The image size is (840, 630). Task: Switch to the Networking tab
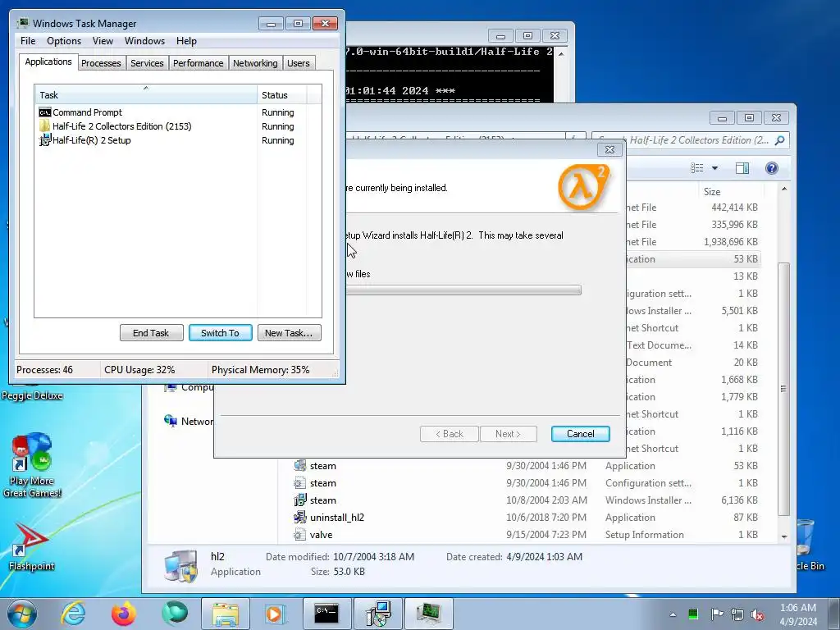[x=255, y=63]
